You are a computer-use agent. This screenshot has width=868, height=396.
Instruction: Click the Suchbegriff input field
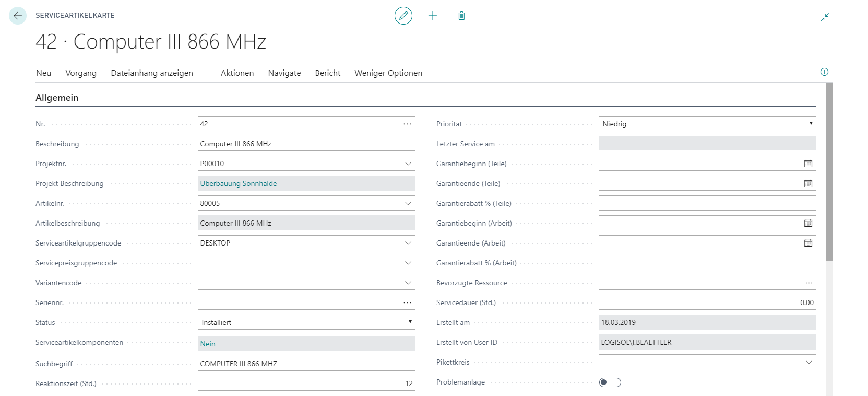pos(306,364)
